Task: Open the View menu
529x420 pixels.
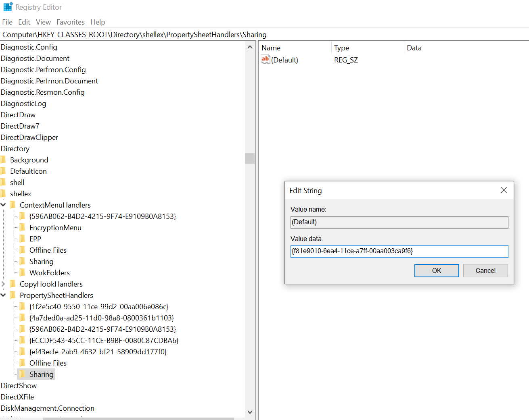Action: tap(43, 22)
